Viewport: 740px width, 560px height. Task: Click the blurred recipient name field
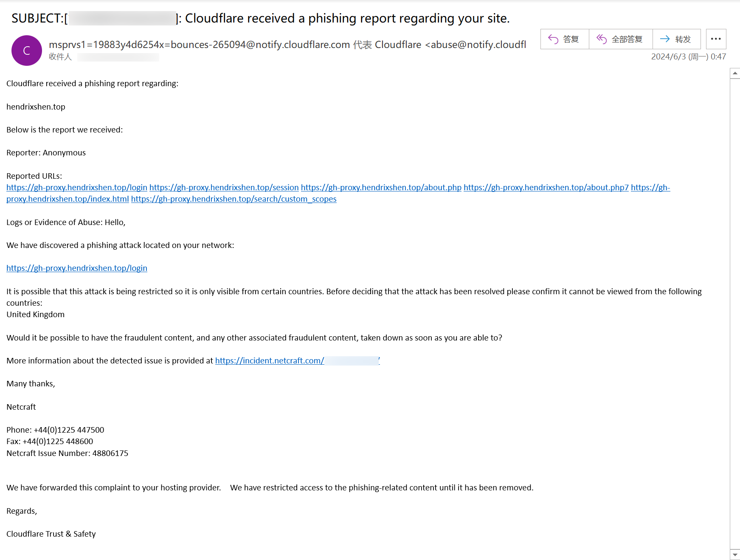pos(118,57)
